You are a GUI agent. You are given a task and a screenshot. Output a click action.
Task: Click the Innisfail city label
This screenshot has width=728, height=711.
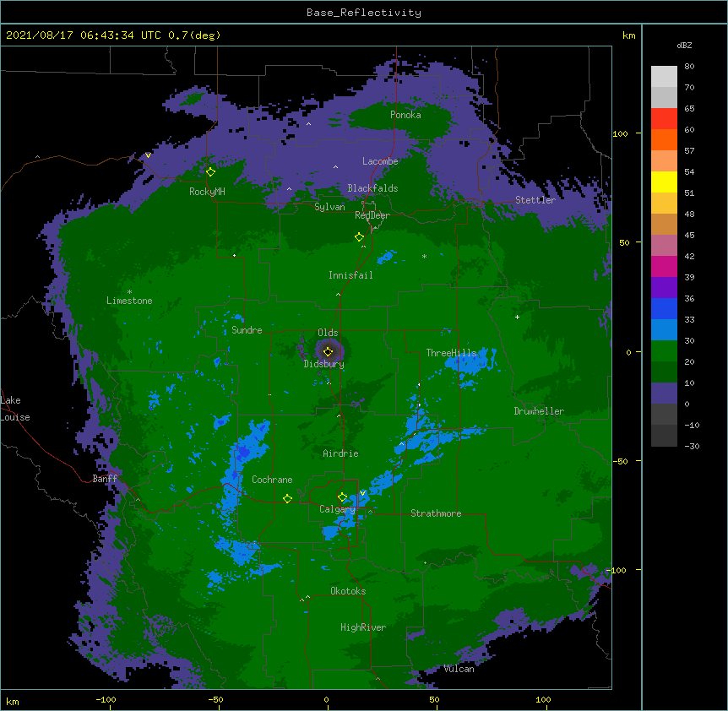pyautogui.click(x=350, y=275)
